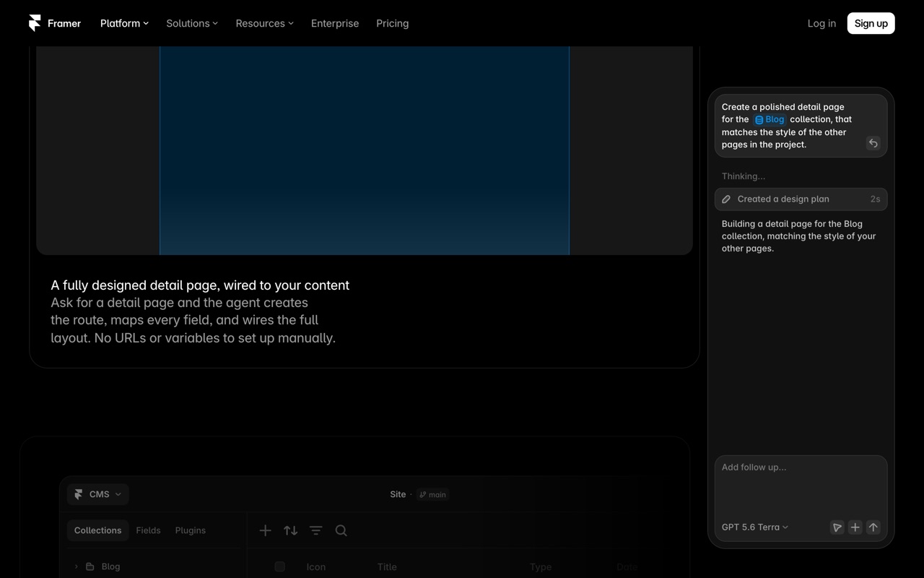Screen dimensions: 924x578
Task: Click the Framer logo icon
Action: tap(35, 23)
